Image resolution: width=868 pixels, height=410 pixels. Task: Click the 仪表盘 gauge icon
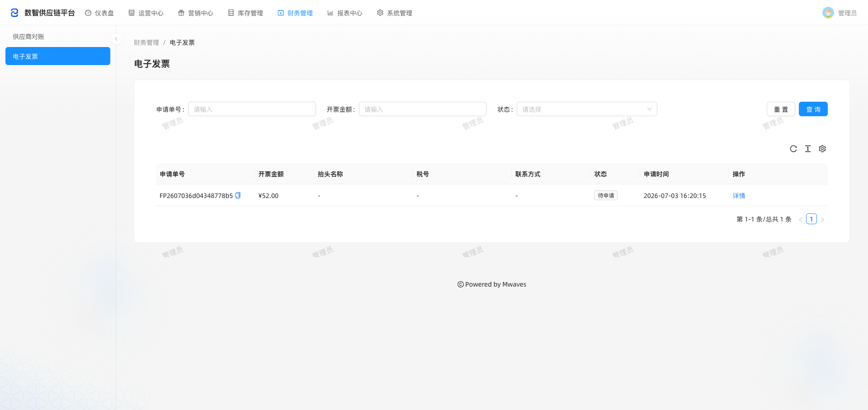88,13
